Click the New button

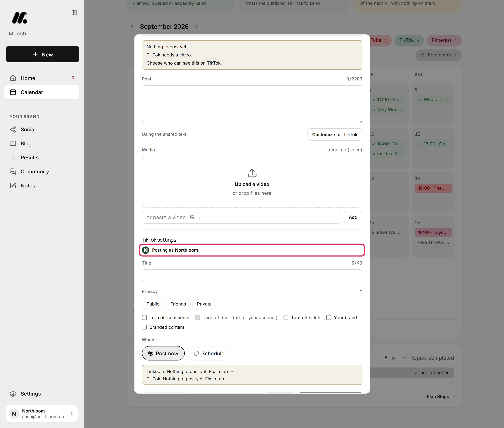tap(42, 54)
